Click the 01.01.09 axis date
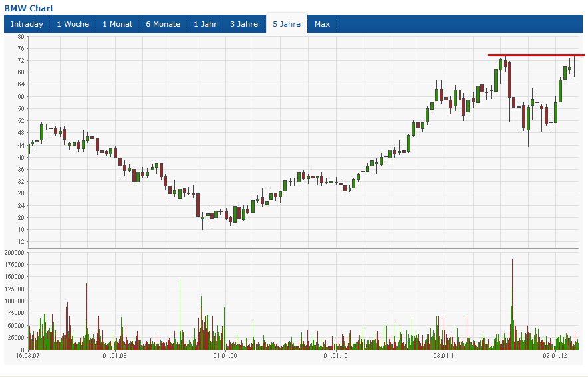Image resolution: width=588 pixels, height=377 pixels. coord(225,355)
